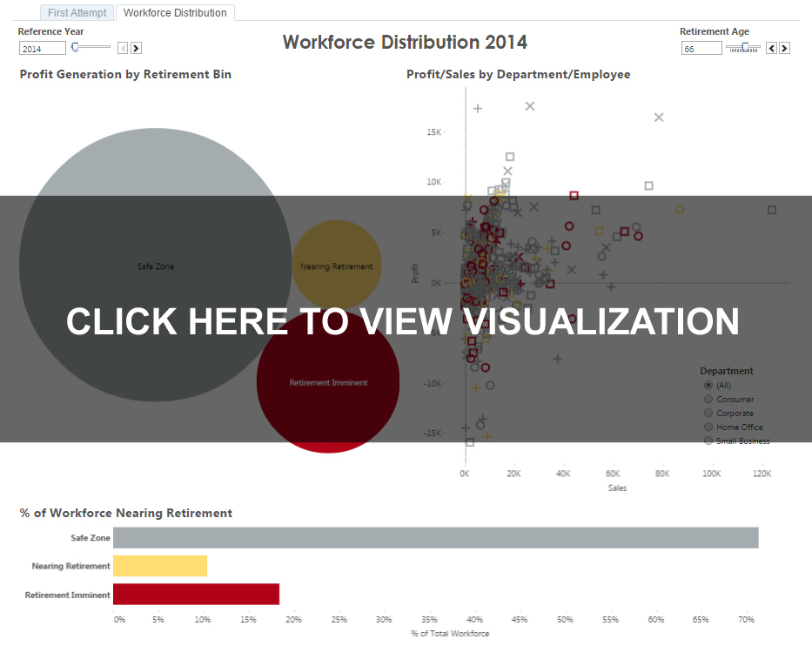Click the Profit Generation by Retirement Bin heading

[x=125, y=74]
